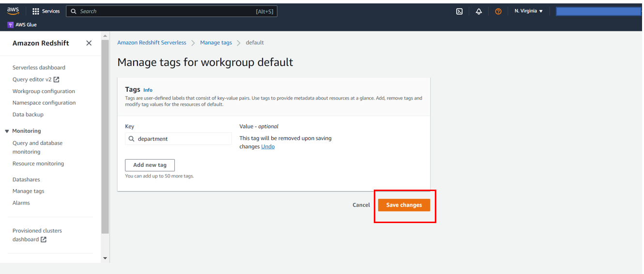The width and height of the screenshot is (644, 274).
Task: Open Datashares page
Action: click(26, 179)
